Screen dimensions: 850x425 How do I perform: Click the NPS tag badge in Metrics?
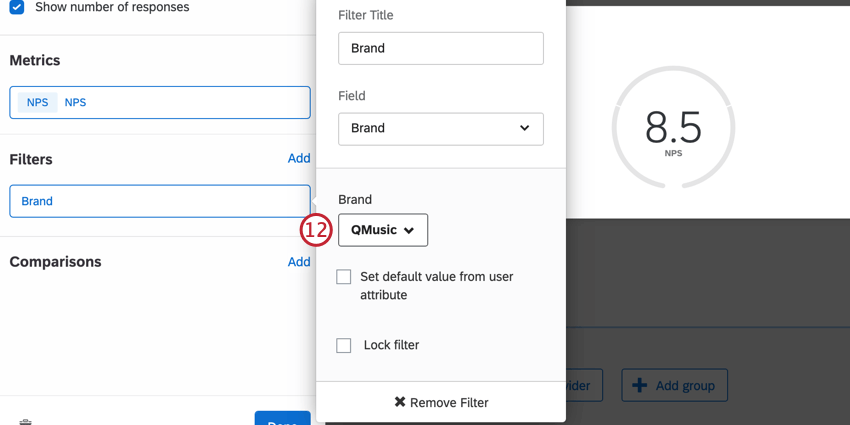click(x=37, y=102)
